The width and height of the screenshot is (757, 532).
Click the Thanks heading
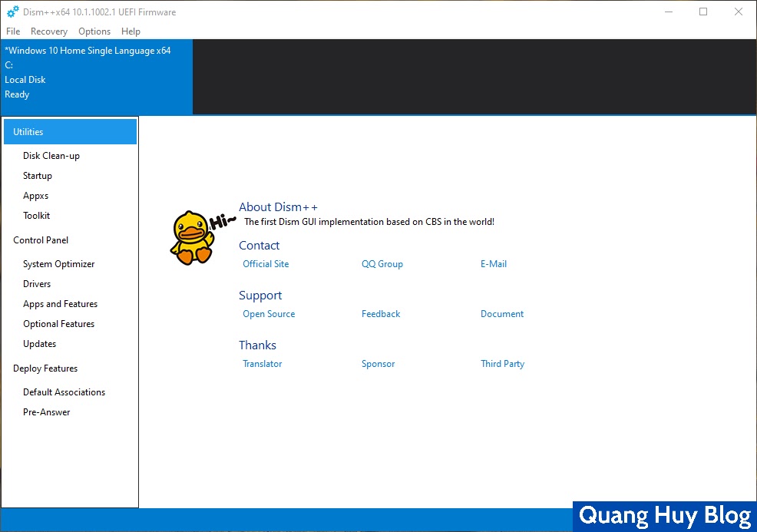(x=257, y=345)
